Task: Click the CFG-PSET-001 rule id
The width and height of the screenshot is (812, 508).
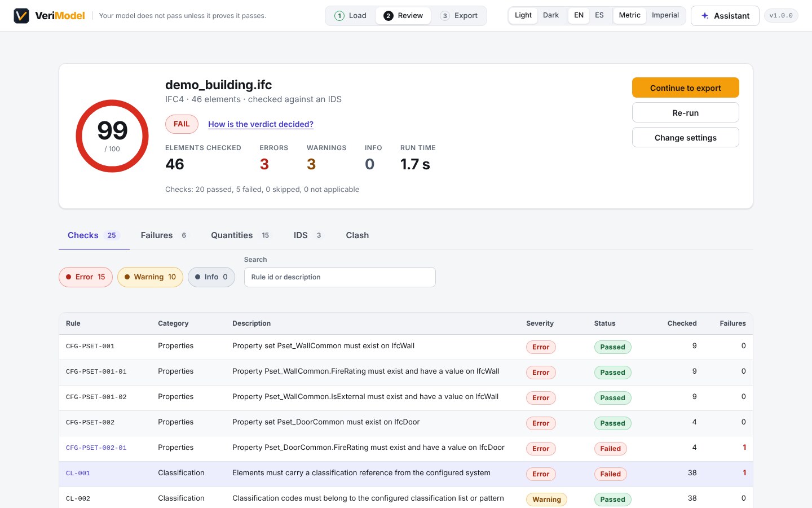Action: point(90,347)
